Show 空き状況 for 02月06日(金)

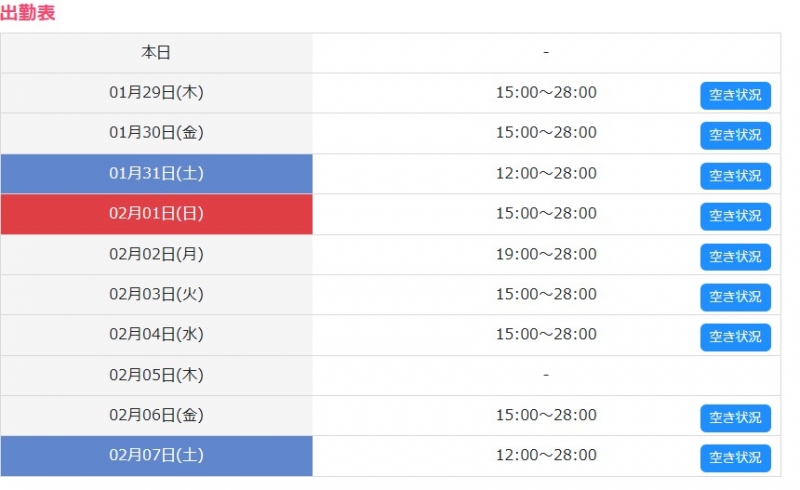click(735, 418)
